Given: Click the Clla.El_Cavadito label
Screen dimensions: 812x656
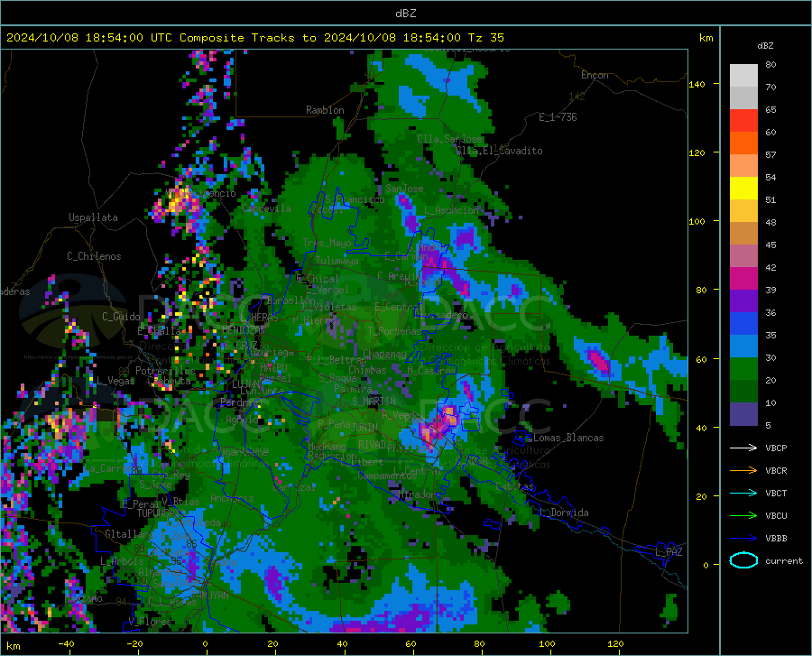Looking at the screenshot, I should [x=499, y=151].
